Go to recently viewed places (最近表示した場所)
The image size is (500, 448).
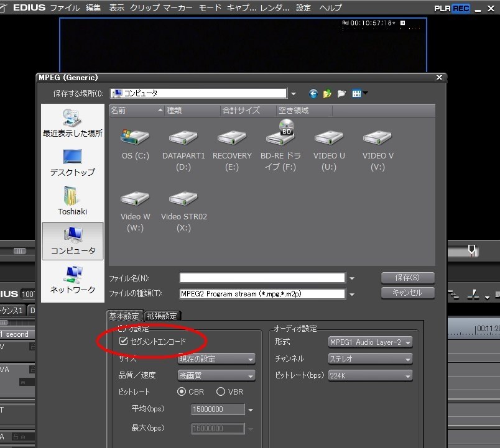point(73,123)
